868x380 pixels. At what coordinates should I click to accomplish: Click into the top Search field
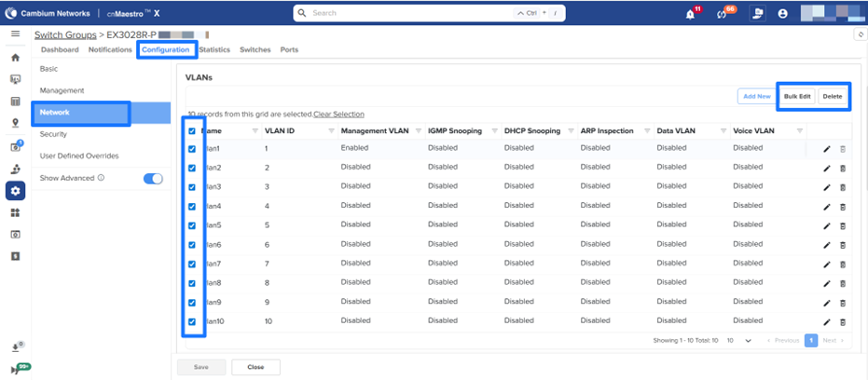tap(410, 14)
